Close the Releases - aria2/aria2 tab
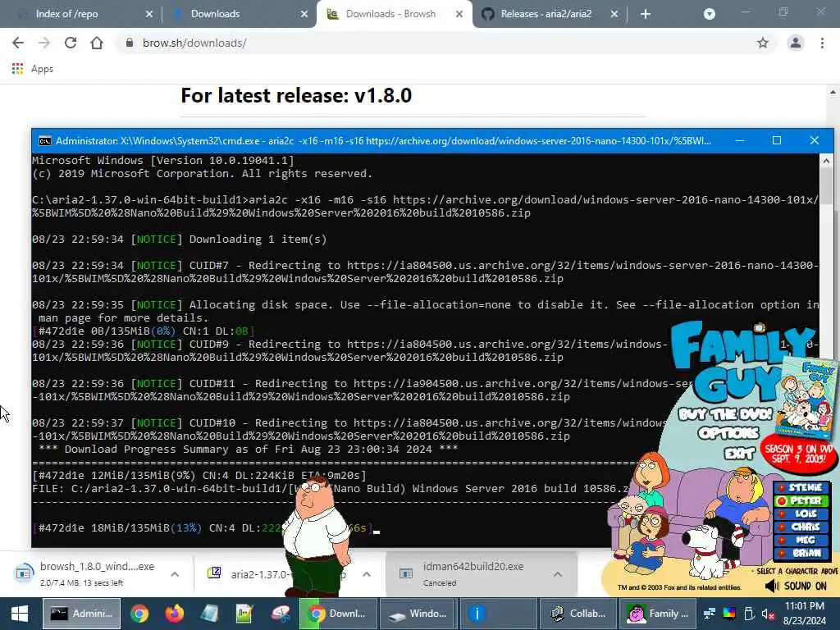Viewport: 840px width, 630px height. 614,14
